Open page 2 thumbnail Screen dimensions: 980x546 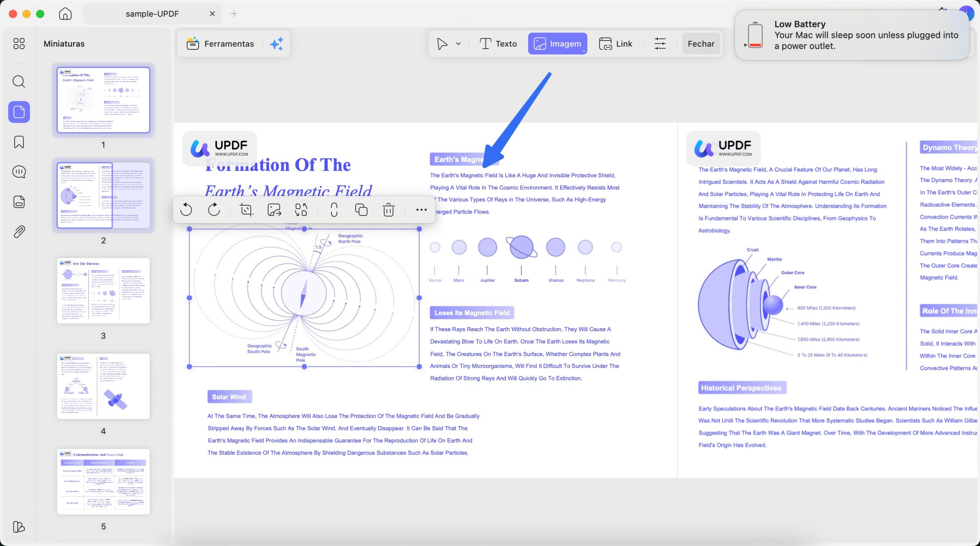click(x=103, y=195)
